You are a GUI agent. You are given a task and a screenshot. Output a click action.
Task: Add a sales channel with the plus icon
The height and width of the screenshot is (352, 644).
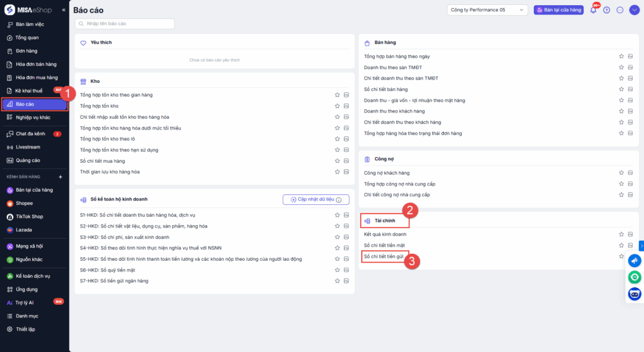coord(60,177)
